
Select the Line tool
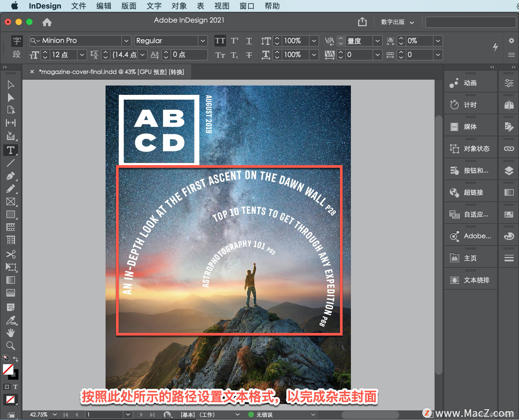click(11, 163)
